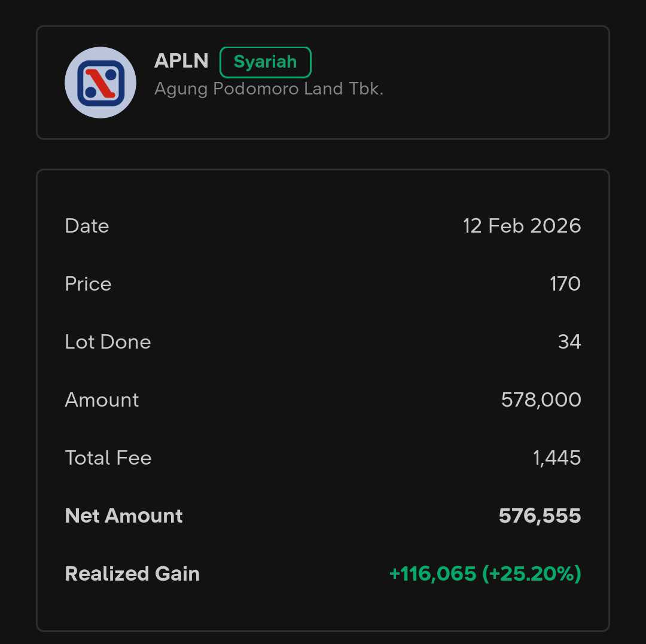Click the Amount label
This screenshot has width=646, height=644.
click(x=102, y=400)
